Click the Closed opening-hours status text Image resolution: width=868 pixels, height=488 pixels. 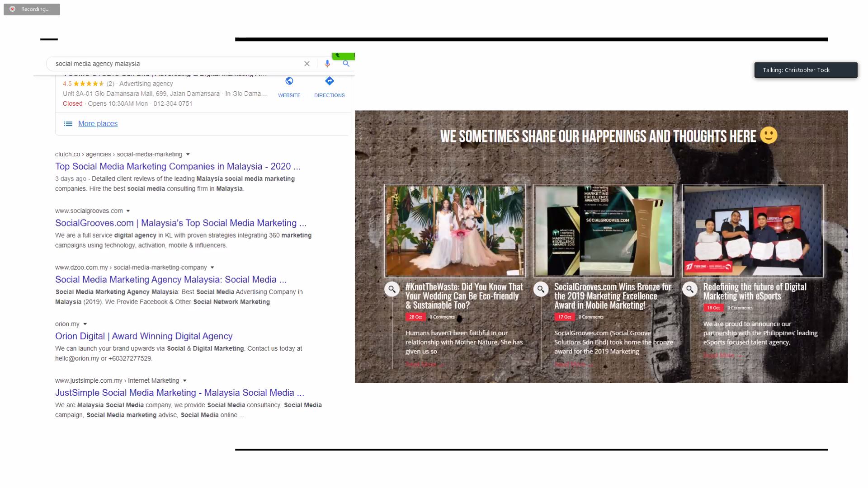click(x=73, y=103)
